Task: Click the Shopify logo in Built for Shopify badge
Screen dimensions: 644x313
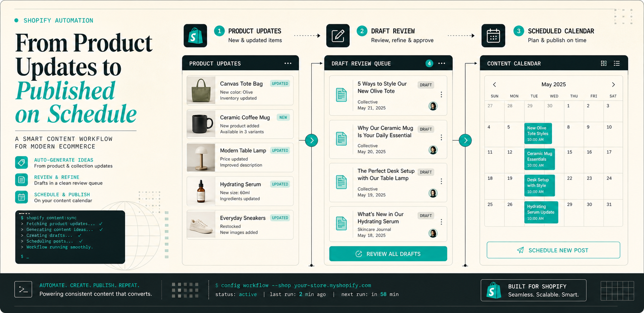Action: (x=494, y=290)
